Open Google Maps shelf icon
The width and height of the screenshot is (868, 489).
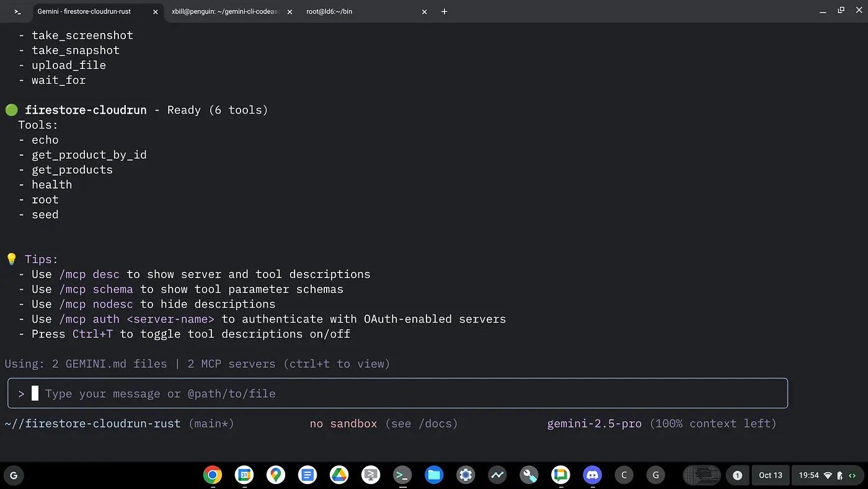276,475
